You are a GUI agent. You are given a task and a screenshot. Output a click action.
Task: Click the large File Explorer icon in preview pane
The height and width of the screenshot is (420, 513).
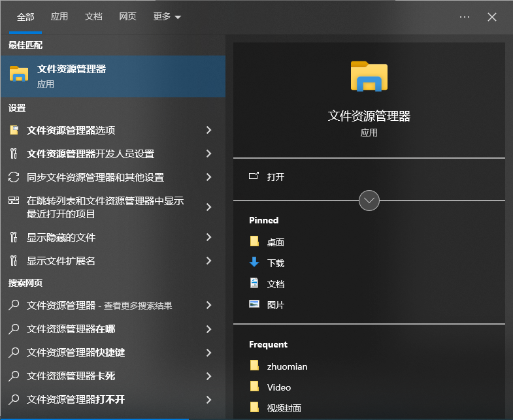coord(369,76)
